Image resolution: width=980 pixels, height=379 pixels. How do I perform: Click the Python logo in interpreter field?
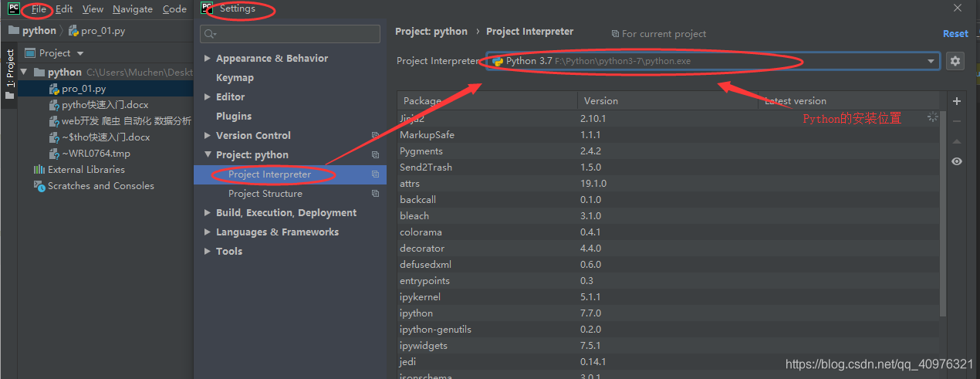pyautogui.click(x=498, y=61)
